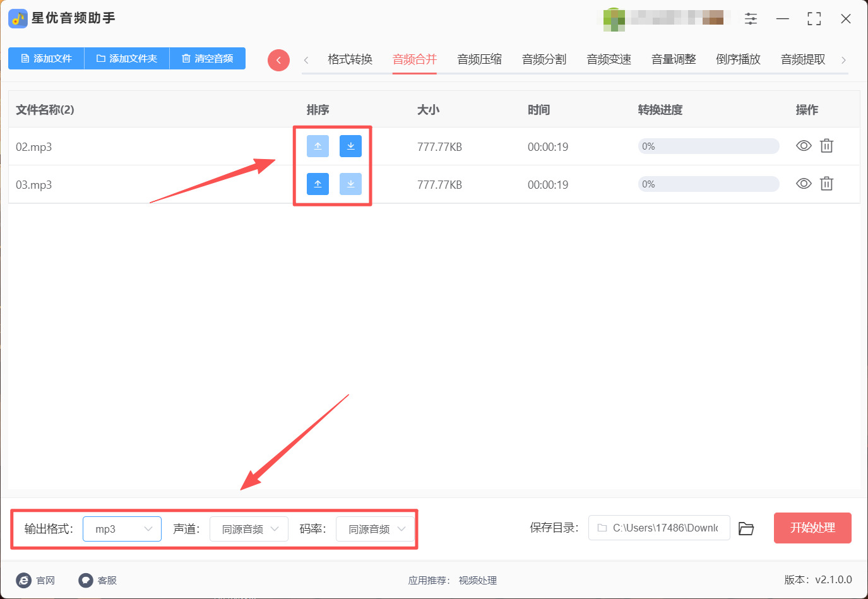Open the settings sliders icon in title bar
This screenshot has height=599, width=868.
[751, 19]
